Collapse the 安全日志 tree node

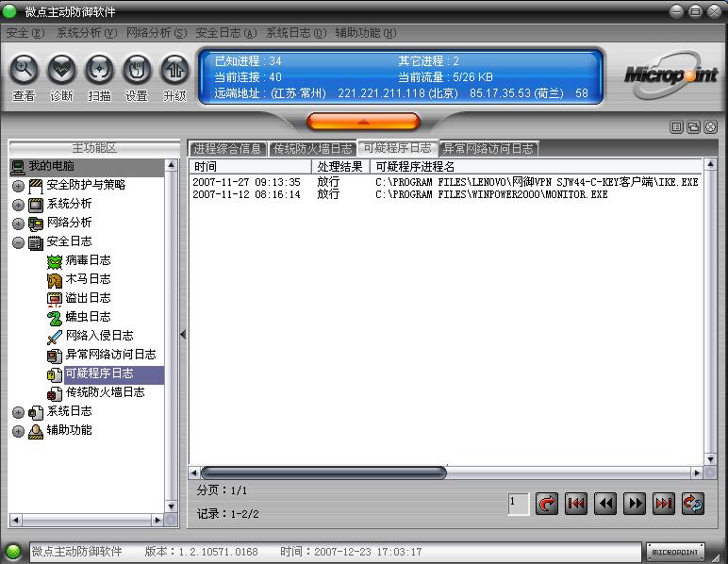pyautogui.click(x=18, y=242)
